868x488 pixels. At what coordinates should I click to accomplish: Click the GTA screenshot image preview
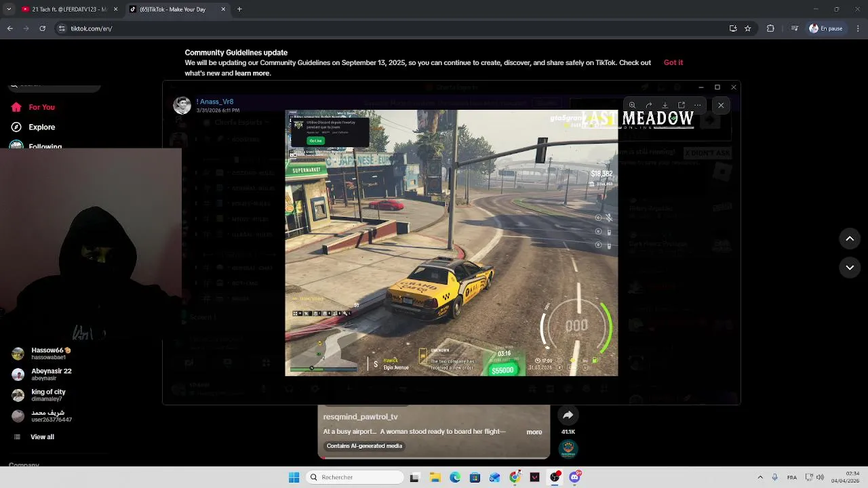(x=451, y=243)
